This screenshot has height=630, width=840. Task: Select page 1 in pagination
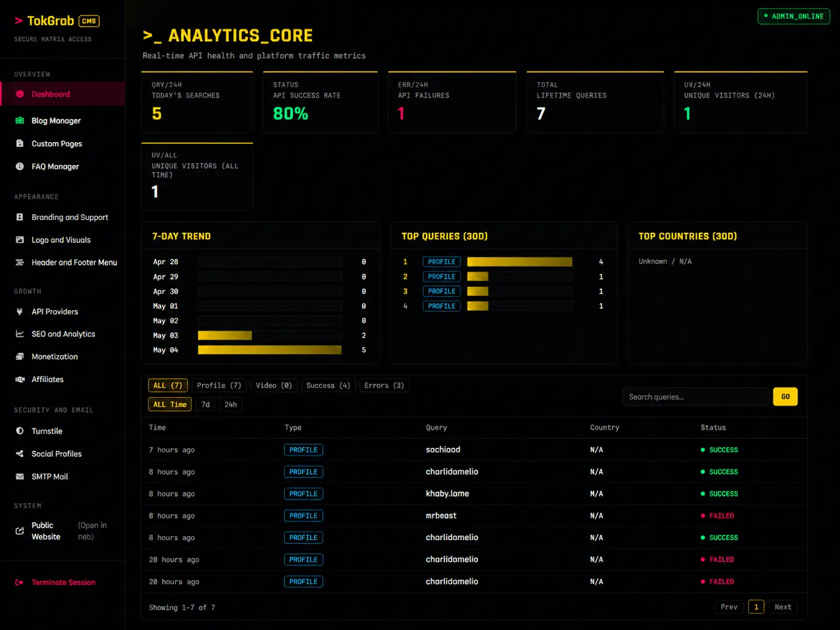[x=756, y=607]
